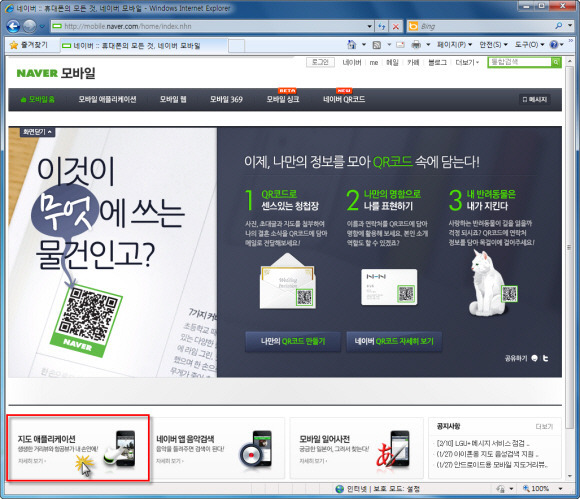Click the NAVER 모바일 logo

pos(56,73)
